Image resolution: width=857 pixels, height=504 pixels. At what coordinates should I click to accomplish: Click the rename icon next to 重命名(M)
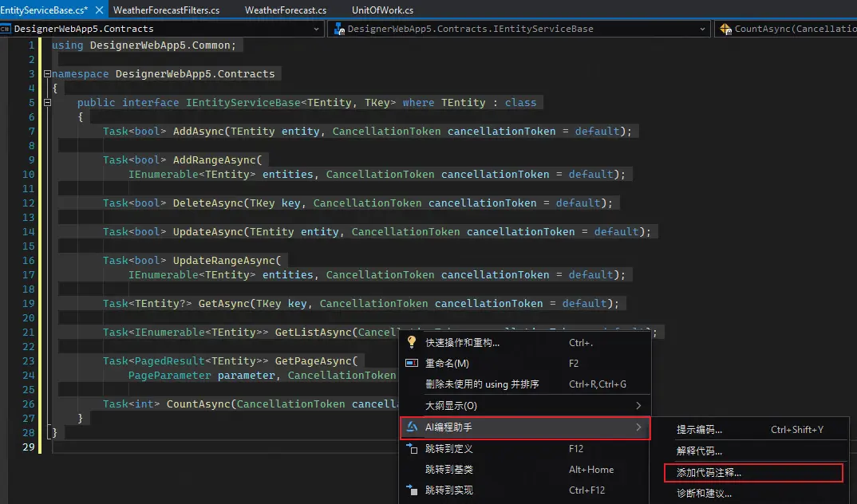click(x=412, y=363)
